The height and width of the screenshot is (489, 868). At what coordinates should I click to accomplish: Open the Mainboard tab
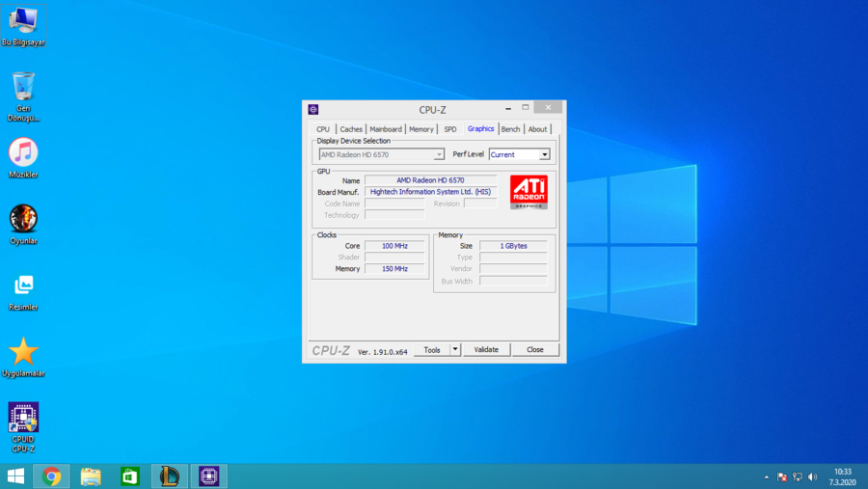[x=385, y=129]
